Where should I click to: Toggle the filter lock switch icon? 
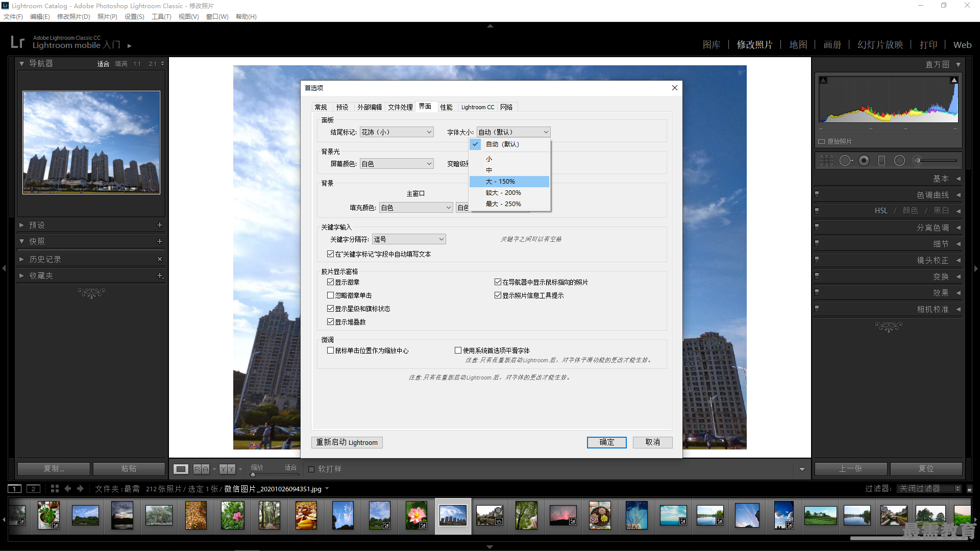point(969,489)
